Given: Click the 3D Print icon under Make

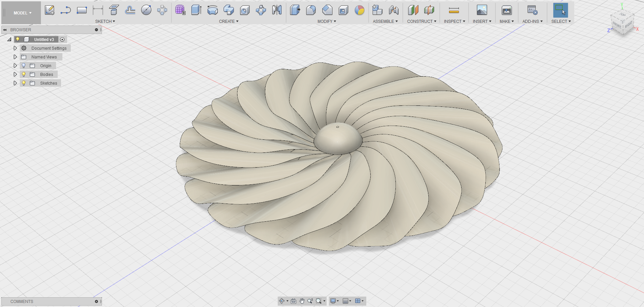Looking at the screenshot, I should 506,10.
